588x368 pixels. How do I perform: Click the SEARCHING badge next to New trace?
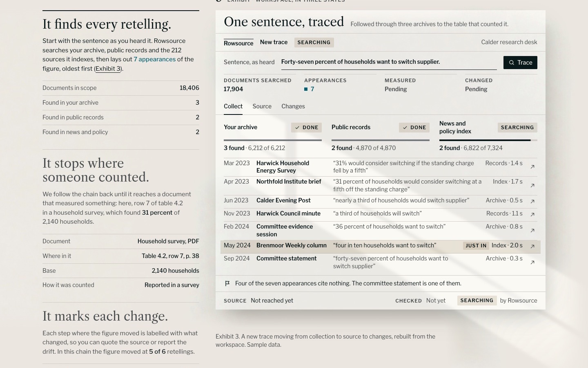[x=314, y=43]
